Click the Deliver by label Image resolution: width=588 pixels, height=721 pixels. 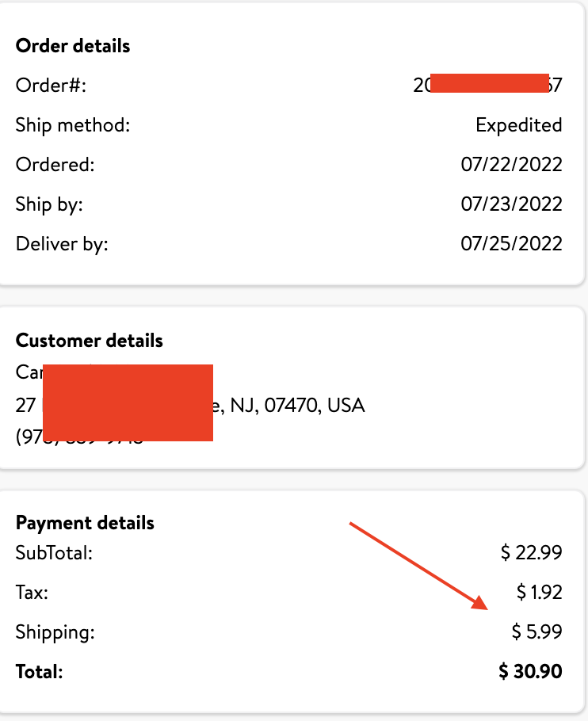[62, 244]
